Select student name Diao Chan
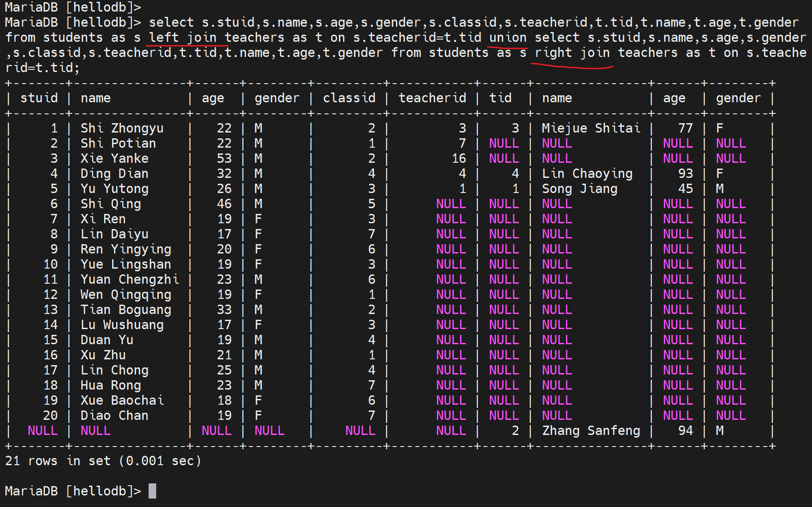812x507 pixels. [114, 415]
